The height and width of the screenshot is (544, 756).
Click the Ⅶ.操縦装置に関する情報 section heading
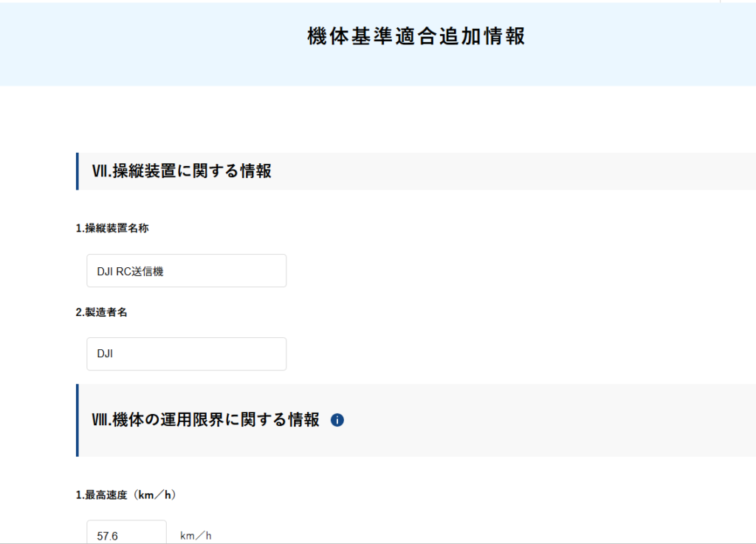click(182, 171)
